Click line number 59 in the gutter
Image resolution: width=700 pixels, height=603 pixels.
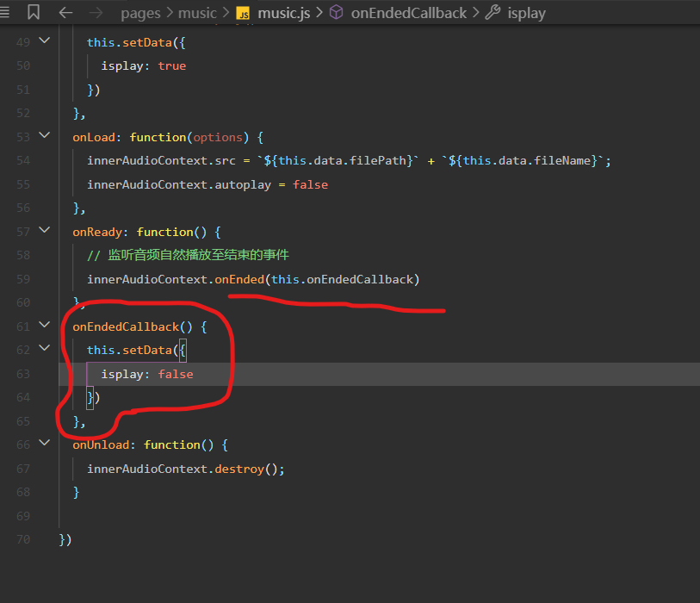point(23,280)
